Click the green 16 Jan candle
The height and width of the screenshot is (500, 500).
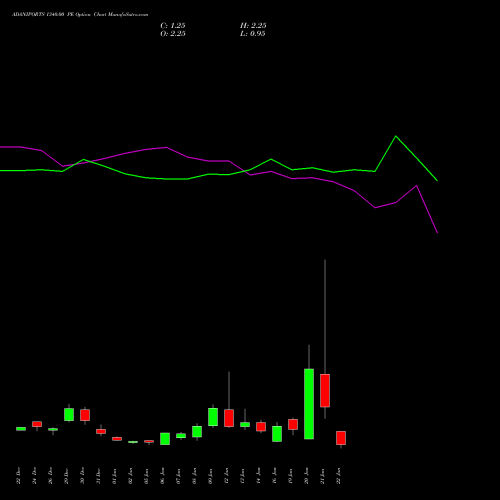[277, 434]
